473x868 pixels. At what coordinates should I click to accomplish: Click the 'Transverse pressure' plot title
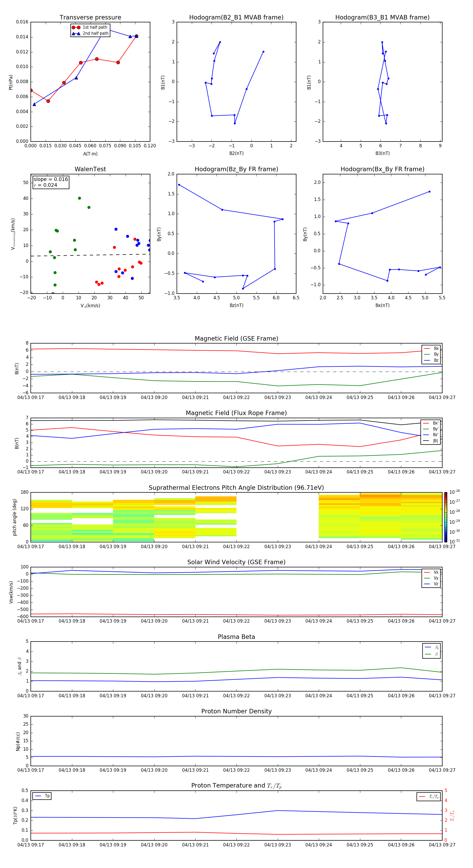(x=90, y=18)
